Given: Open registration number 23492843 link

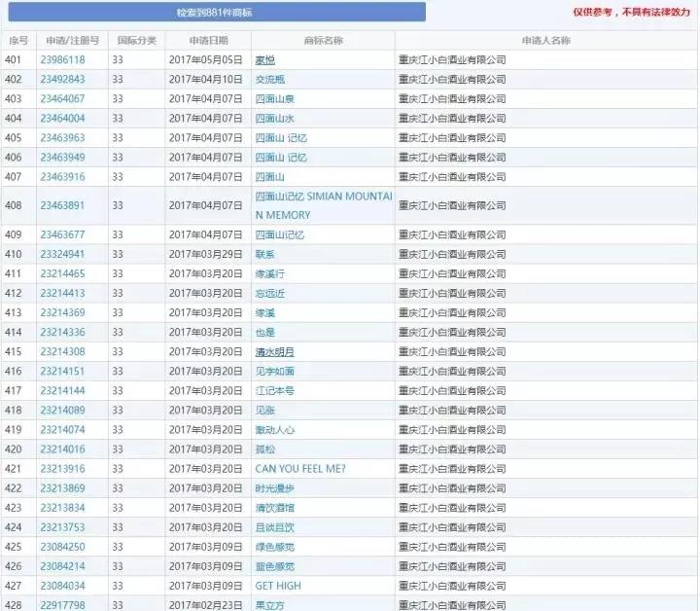Looking at the screenshot, I should click(x=62, y=80).
